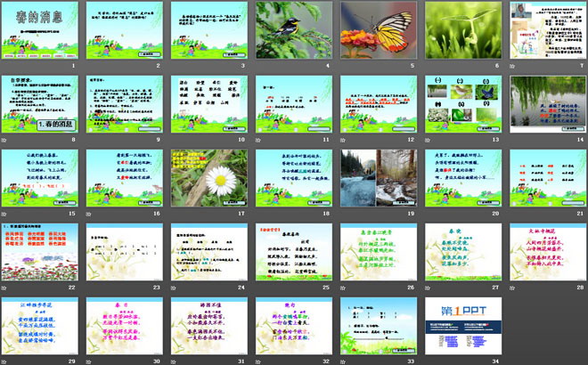The width and height of the screenshot is (588, 365).
Task: Select slide 34 with 第1PPT logo
Action: 463,326
